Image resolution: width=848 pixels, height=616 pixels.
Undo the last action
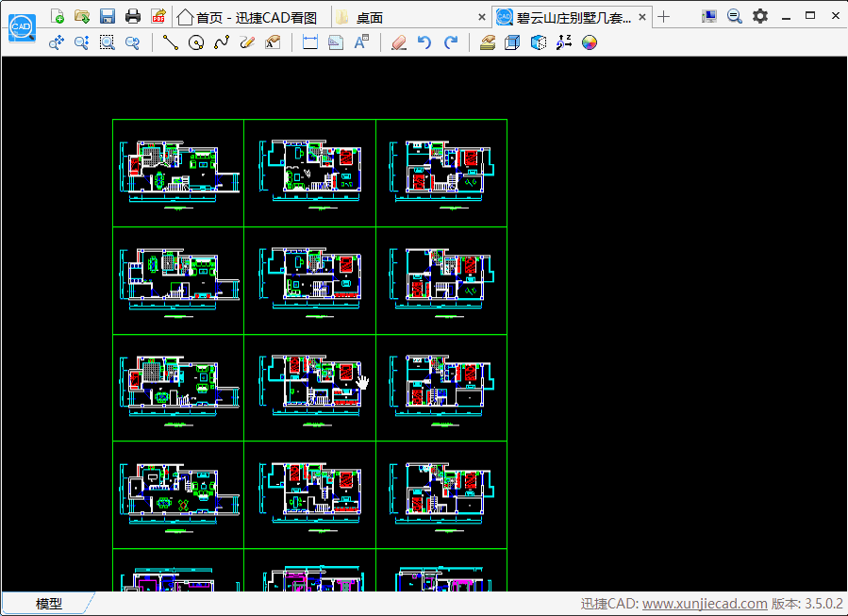click(424, 42)
